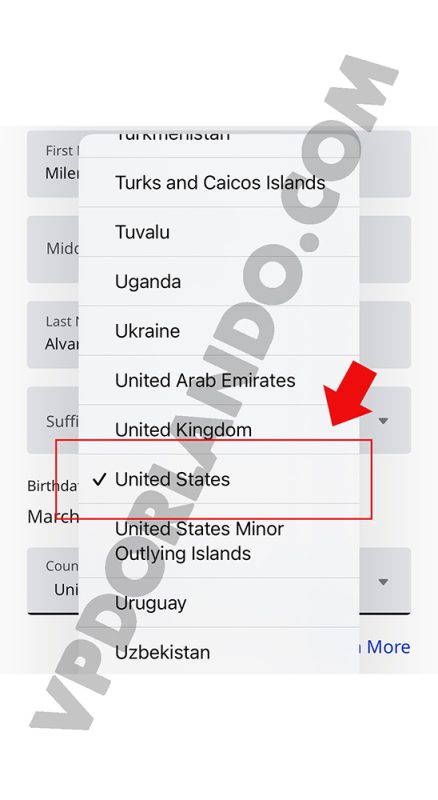Pick Uzbekistan in country list

pyautogui.click(x=219, y=652)
